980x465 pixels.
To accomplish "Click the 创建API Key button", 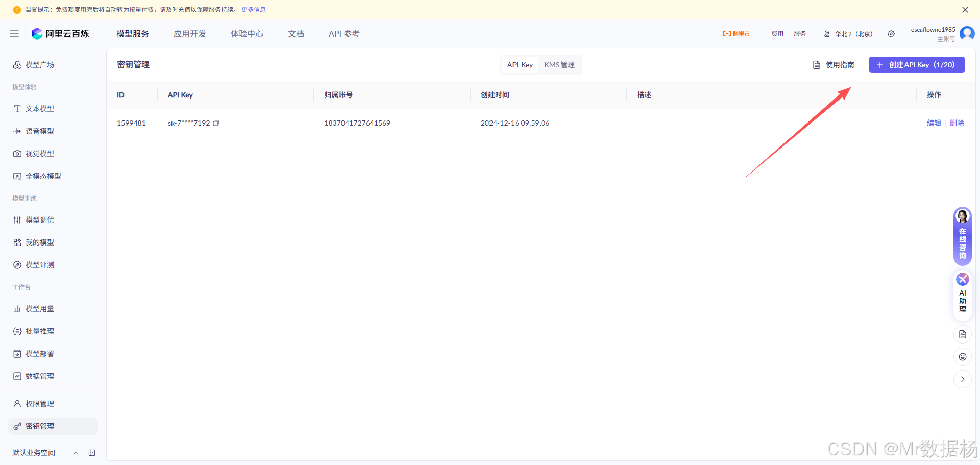I will [x=916, y=65].
